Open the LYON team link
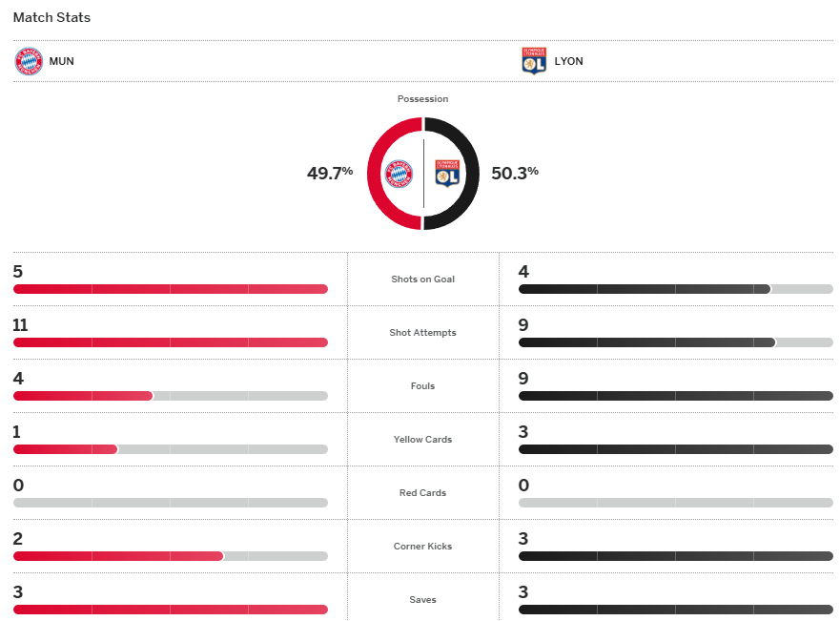Image resolution: width=840 pixels, height=621 pixels. point(568,61)
